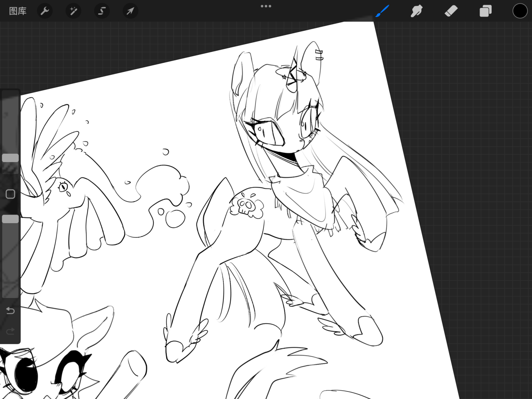Redo the last undone stroke
Screen dimensions: 532x399
[10, 331]
